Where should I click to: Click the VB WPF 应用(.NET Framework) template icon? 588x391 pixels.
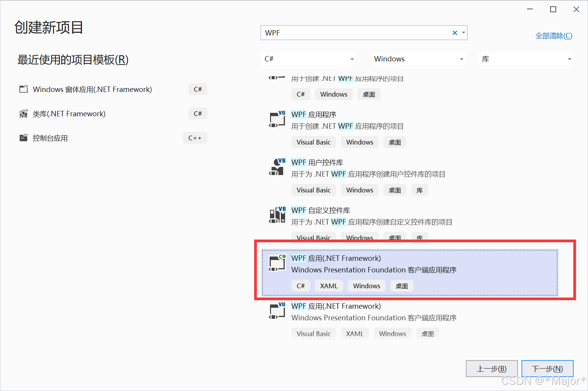click(277, 311)
